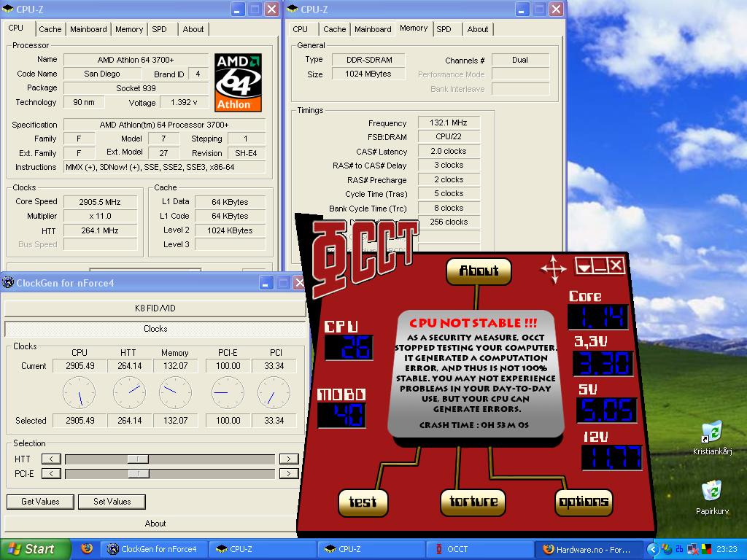Switch to OCCT taskbar item
The height and width of the screenshot is (560, 747).
click(x=479, y=549)
